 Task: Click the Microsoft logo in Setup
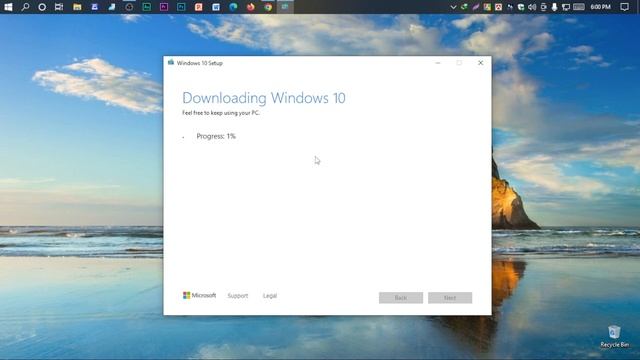199,295
